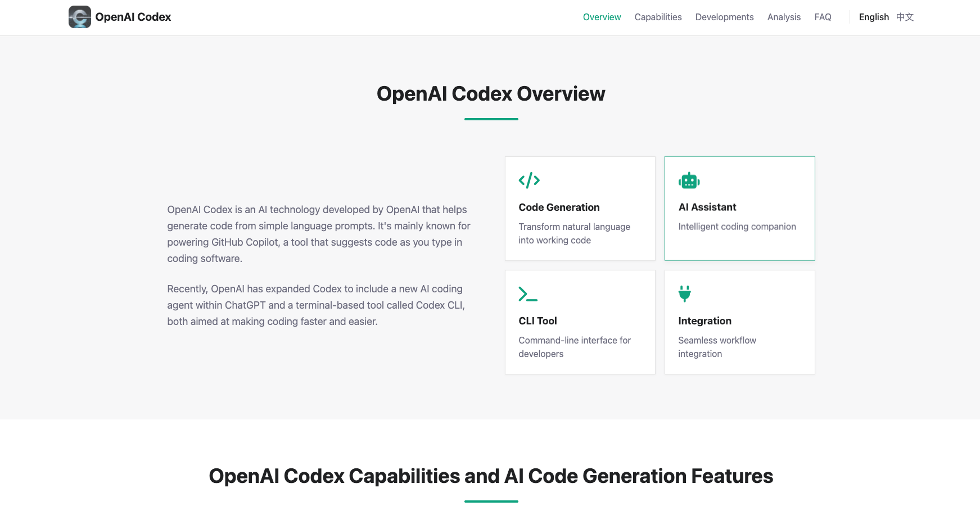
Task: Select the AI Assistant card title
Action: tap(707, 207)
